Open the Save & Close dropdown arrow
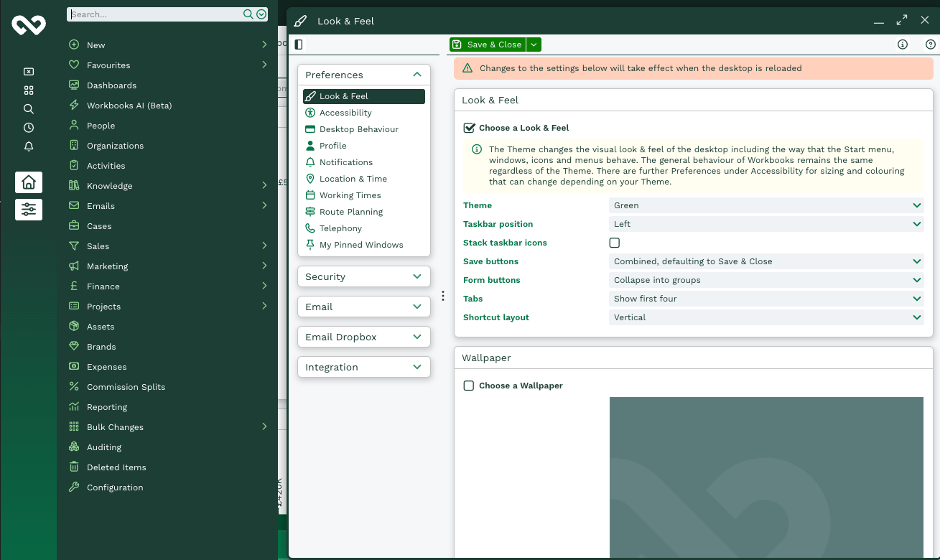The height and width of the screenshot is (560, 940). point(534,45)
